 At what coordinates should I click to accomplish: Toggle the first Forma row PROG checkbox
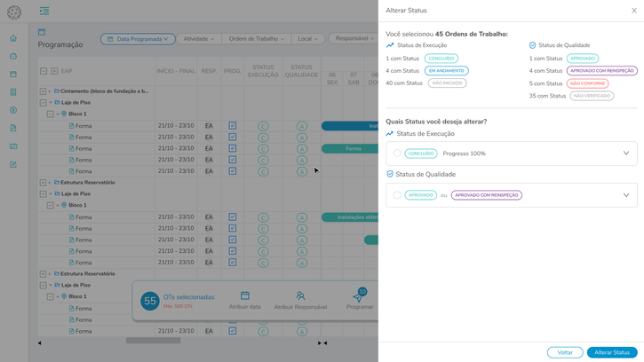[x=233, y=126]
